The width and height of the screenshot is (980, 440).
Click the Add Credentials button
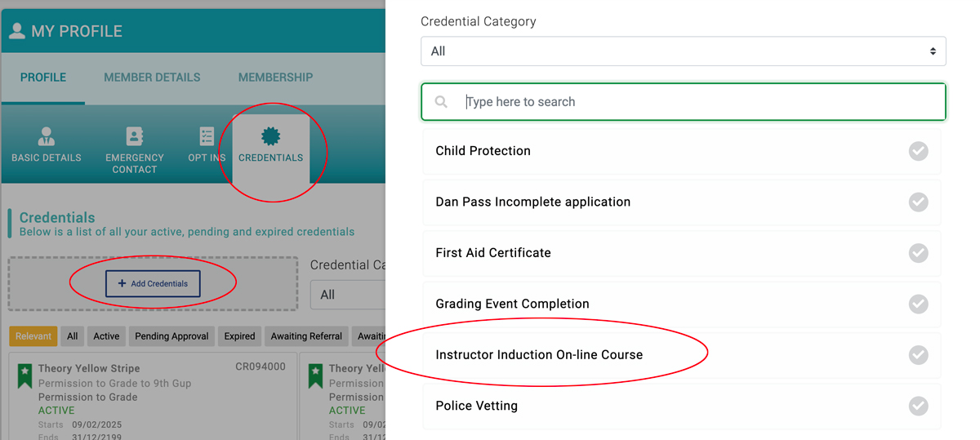point(153,283)
